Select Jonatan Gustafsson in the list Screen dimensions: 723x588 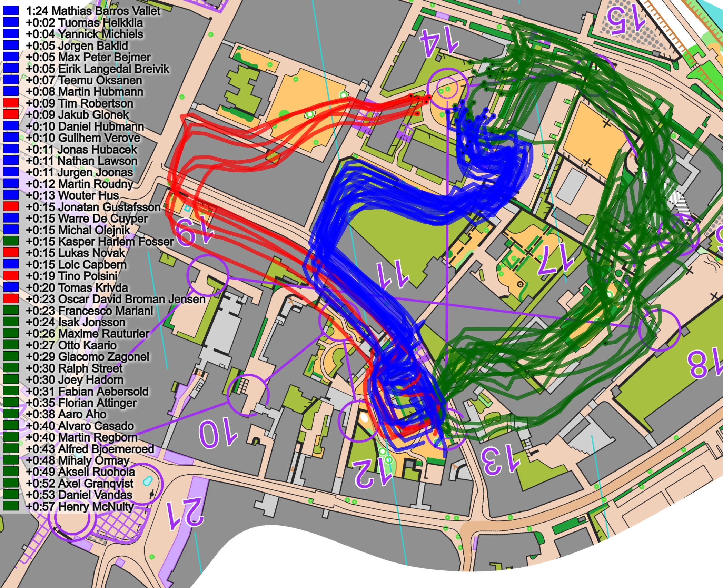coord(93,207)
